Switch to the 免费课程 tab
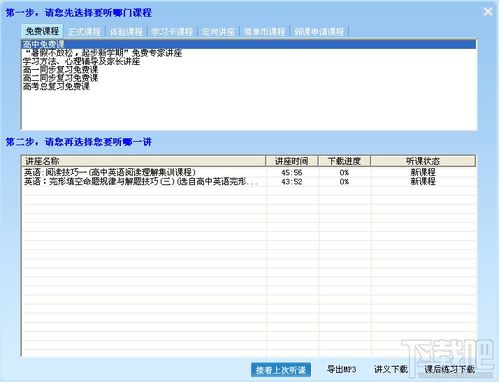The width and height of the screenshot is (499, 382). tap(42, 31)
